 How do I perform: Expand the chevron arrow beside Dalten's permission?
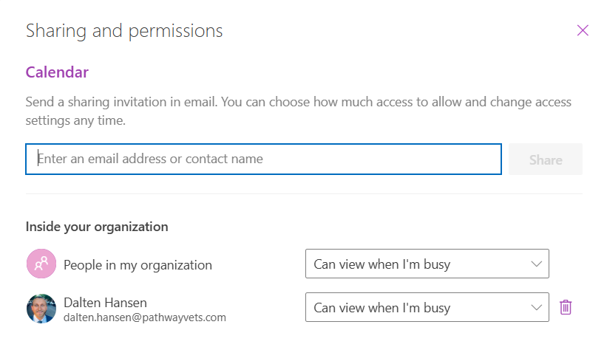coord(537,307)
